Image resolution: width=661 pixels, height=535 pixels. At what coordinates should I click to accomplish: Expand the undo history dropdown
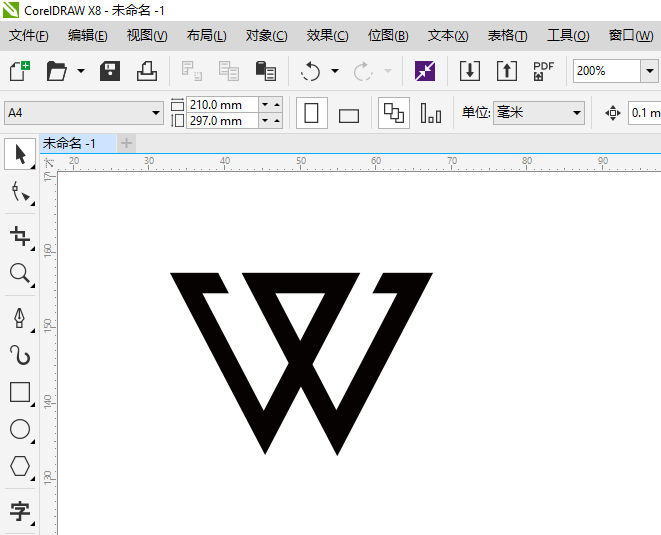click(335, 71)
